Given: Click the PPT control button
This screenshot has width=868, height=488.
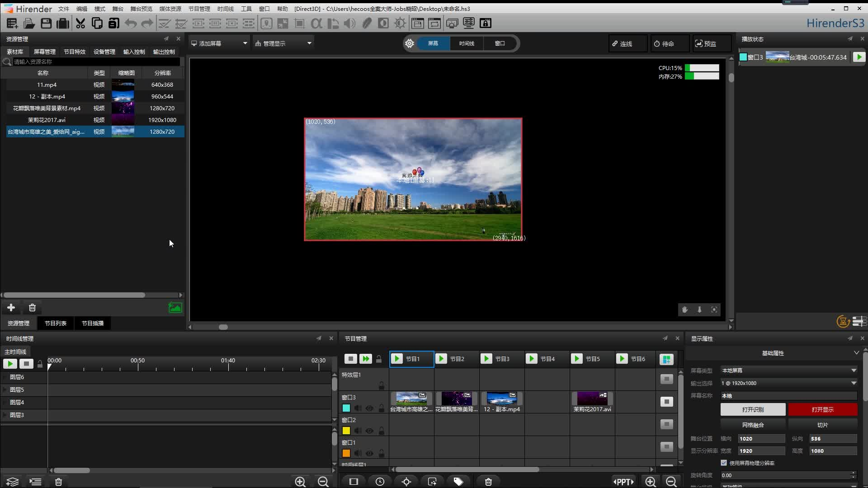Looking at the screenshot, I should [x=623, y=482].
